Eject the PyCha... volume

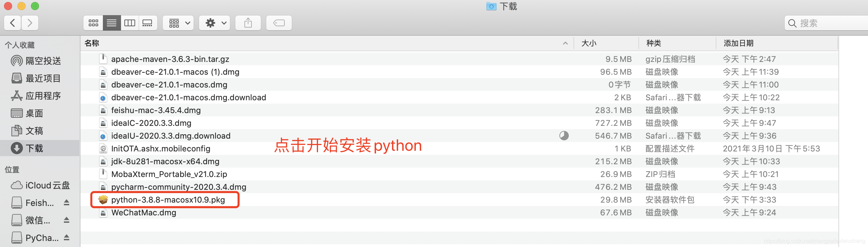[67, 238]
